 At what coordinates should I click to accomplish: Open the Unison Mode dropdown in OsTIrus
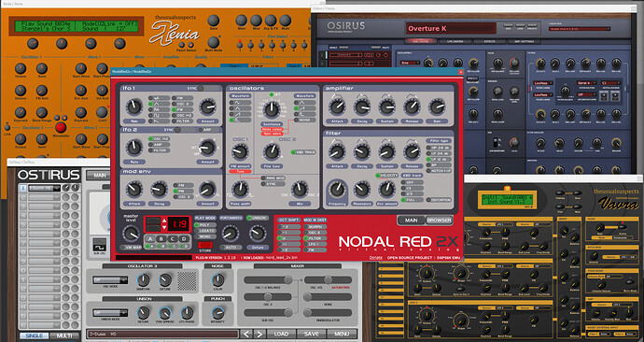tap(110, 313)
